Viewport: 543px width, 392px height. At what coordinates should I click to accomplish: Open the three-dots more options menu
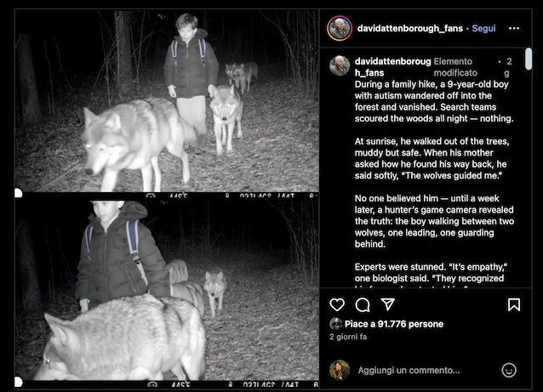514,28
